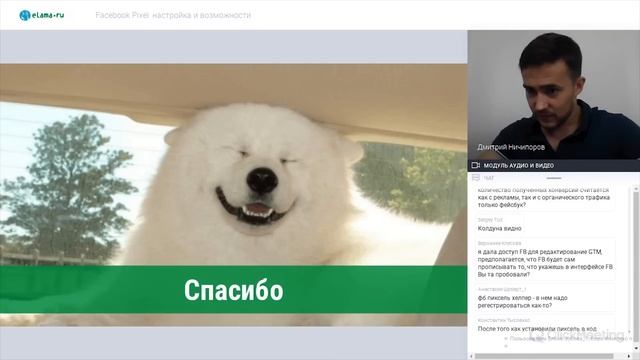The height and width of the screenshot is (360, 640).
Task: Click the eLama.ru logo
Action: pyautogui.click(x=42, y=16)
